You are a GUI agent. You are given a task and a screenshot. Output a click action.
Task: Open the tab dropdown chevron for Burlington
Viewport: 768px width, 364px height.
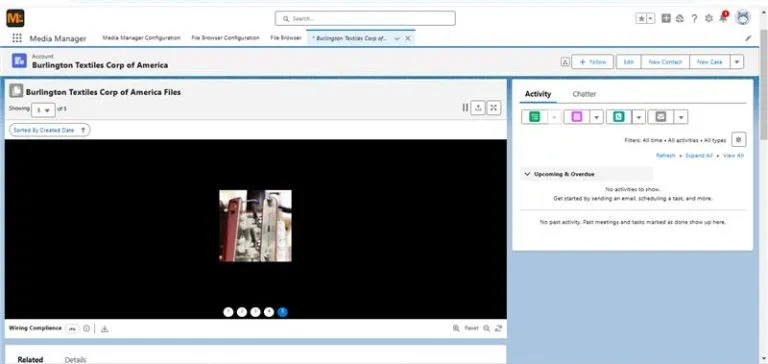[397, 38]
